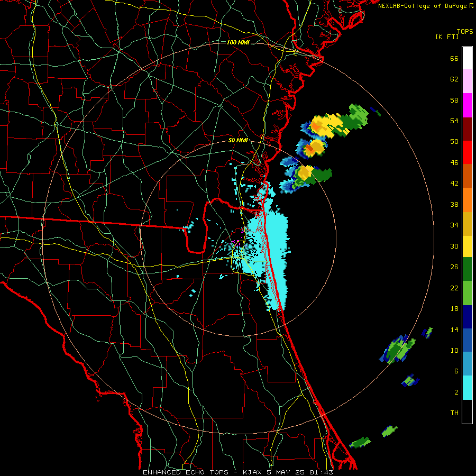Click the light blue 14 kft swatch
This screenshot has width=476, height=476.
click(467, 364)
